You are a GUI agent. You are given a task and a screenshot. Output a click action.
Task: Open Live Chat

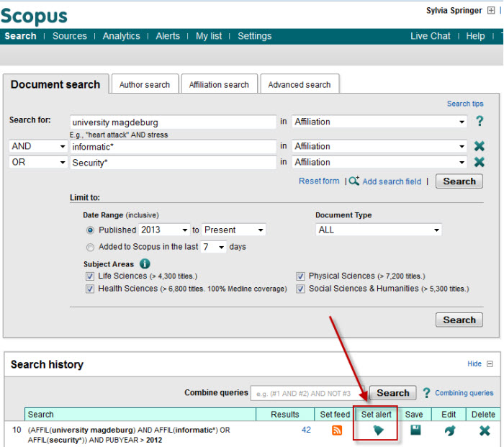[430, 36]
